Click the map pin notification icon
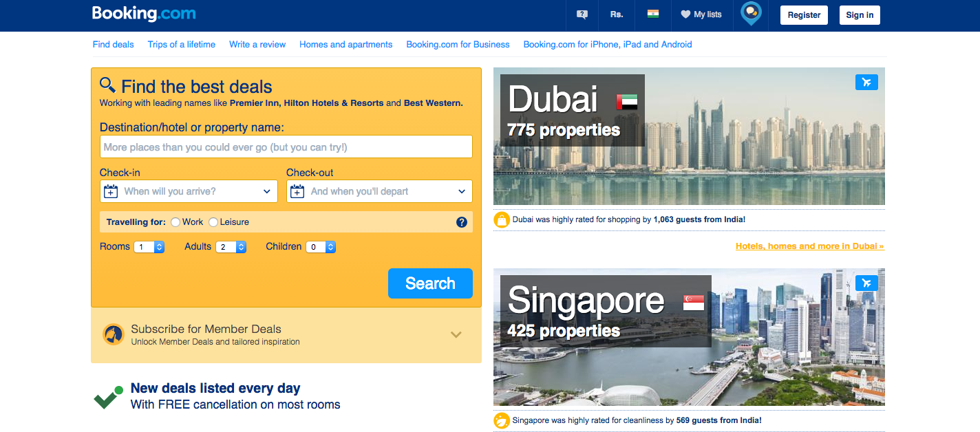This screenshot has height=432, width=980. click(751, 14)
